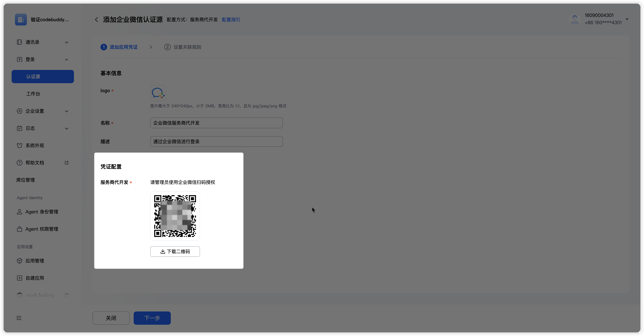Click the 基本信息 section heading

[x=111, y=73]
